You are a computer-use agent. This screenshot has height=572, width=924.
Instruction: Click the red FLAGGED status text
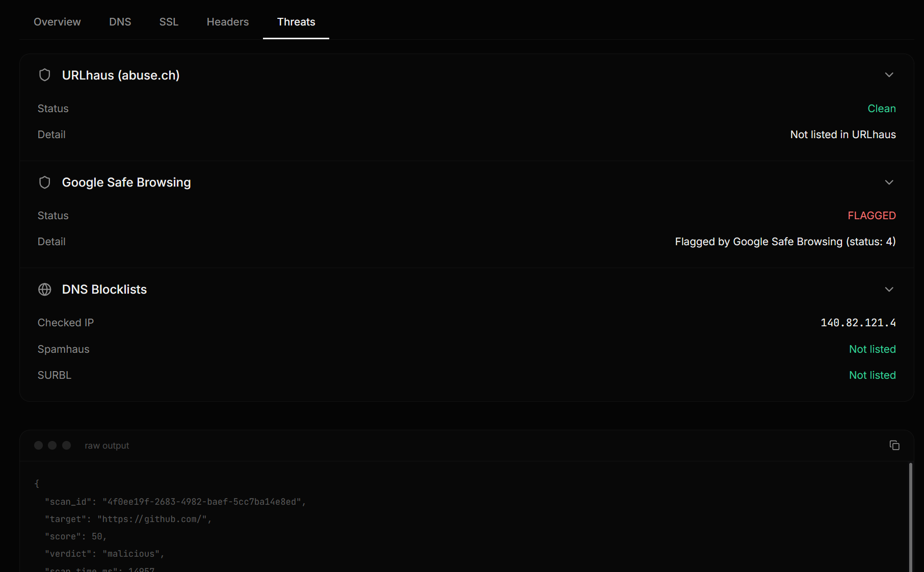(872, 216)
